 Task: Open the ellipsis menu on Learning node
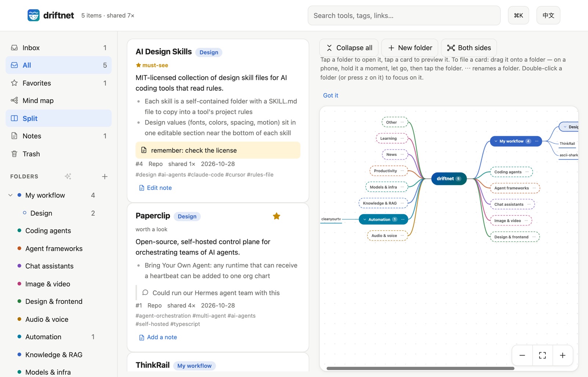click(x=402, y=139)
